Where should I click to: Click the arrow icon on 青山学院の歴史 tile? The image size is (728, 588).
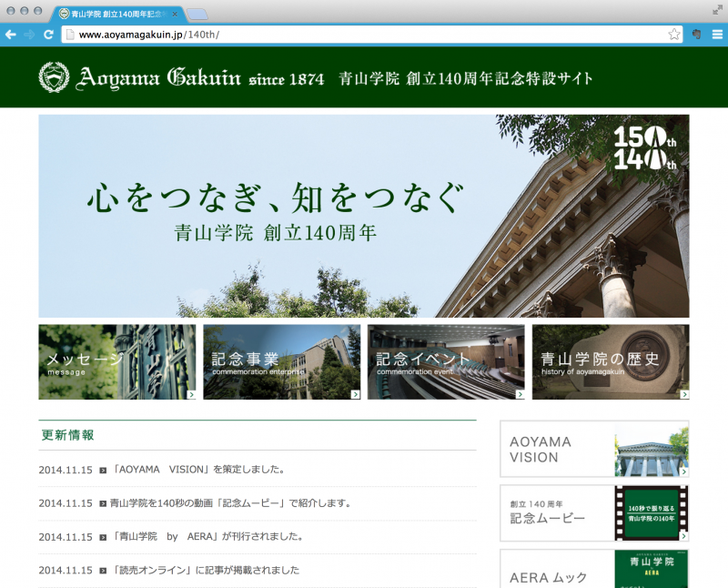(x=684, y=395)
